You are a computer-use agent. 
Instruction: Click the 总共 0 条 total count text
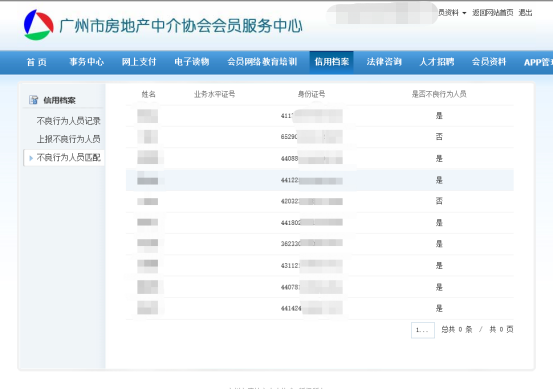457,329
